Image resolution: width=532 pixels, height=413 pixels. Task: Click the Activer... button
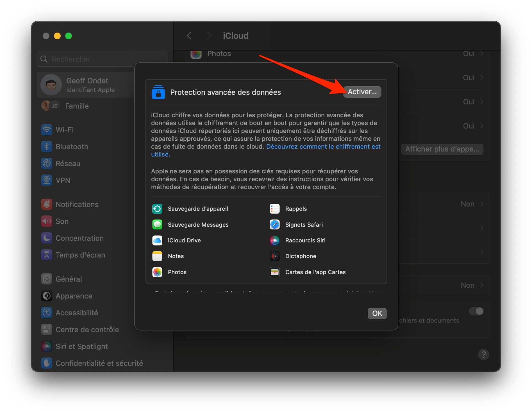coord(362,92)
